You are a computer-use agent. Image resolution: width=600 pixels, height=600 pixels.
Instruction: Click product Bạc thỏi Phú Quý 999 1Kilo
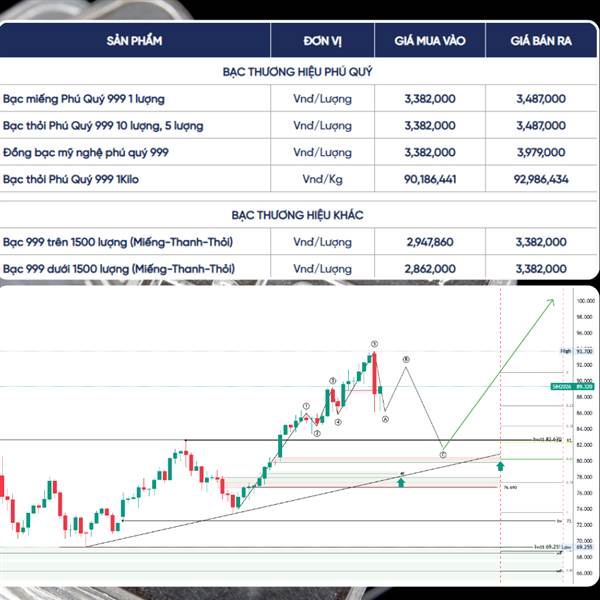click(71, 179)
